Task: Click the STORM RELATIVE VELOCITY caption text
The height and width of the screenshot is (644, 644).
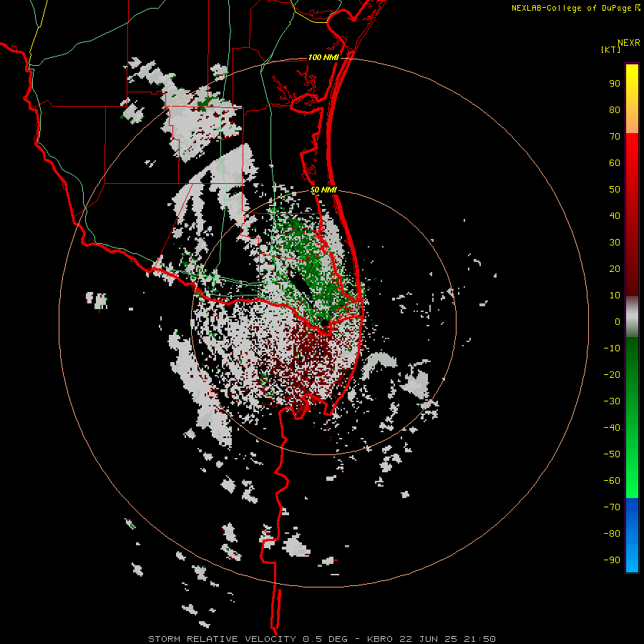Action: [222, 639]
